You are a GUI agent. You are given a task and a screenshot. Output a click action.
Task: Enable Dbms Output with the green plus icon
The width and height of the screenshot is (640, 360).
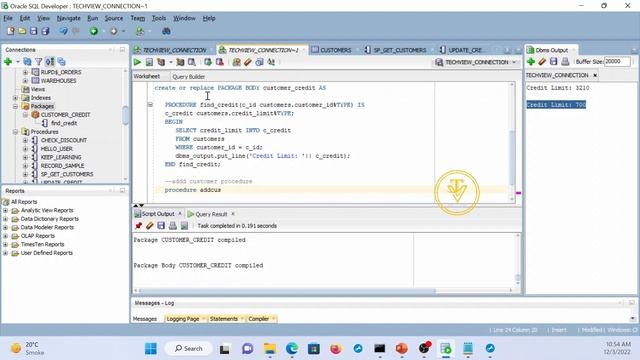(x=531, y=62)
